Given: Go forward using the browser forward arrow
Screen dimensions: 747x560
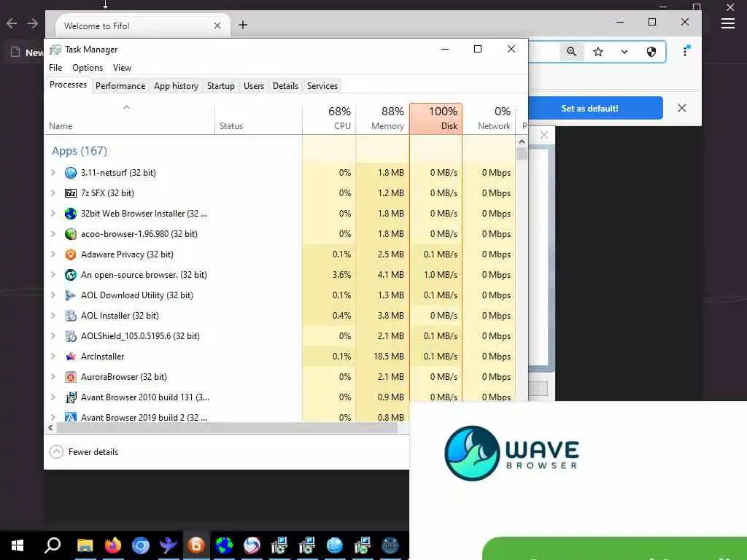Looking at the screenshot, I should [x=32, y=23].
